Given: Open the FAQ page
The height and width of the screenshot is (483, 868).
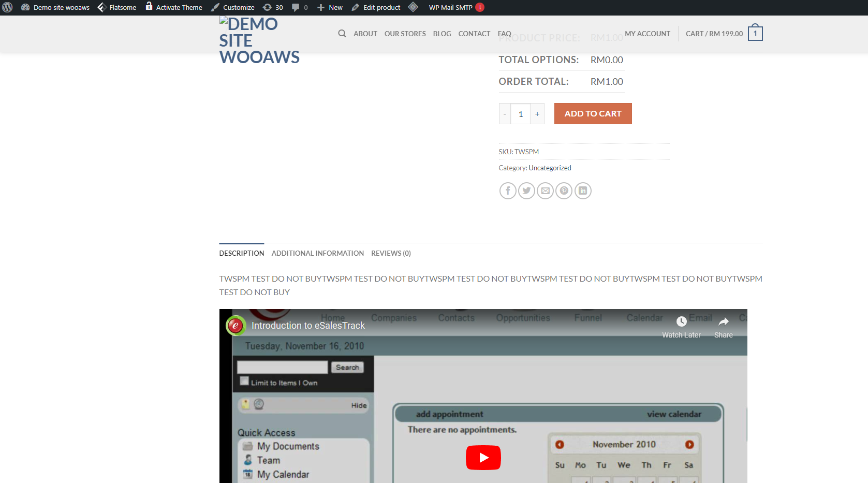Looking at the screenshot, I should [x=505, y=34].
